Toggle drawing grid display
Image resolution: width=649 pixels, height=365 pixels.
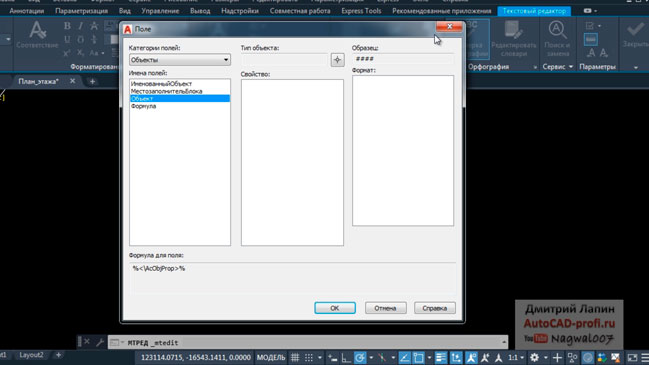295,357
